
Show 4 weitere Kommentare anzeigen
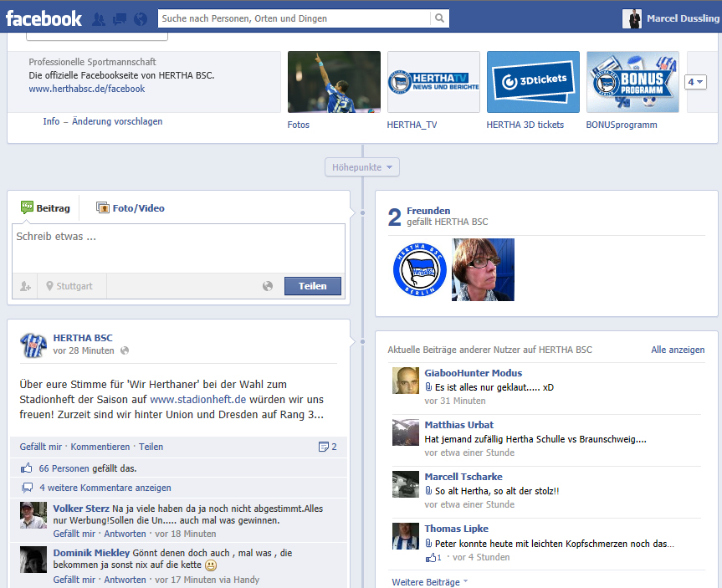[x=105, y=488]
